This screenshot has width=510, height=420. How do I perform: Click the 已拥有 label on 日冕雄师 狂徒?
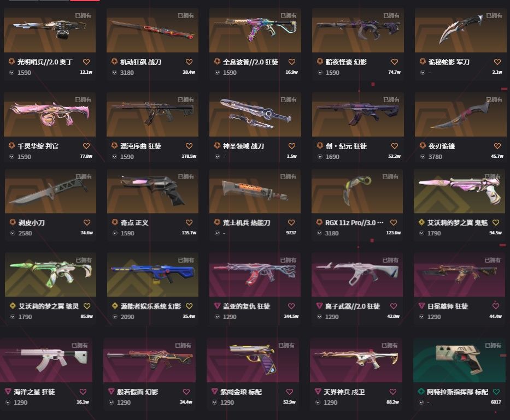click(x=493, y=260)
